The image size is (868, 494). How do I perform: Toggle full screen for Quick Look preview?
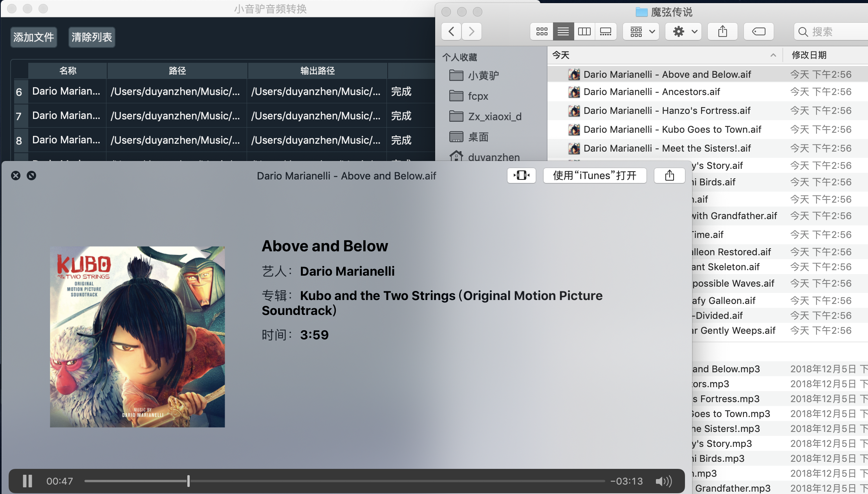[522, 176]
